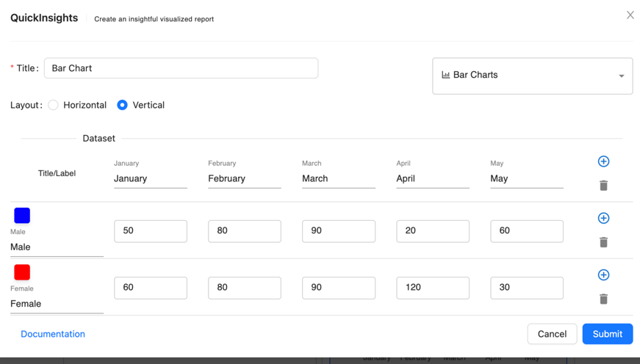The height and width of the screenshot is (364, 640).
Task: Click the dropdown arrow of the chart type selector
Action: point(621,76)
